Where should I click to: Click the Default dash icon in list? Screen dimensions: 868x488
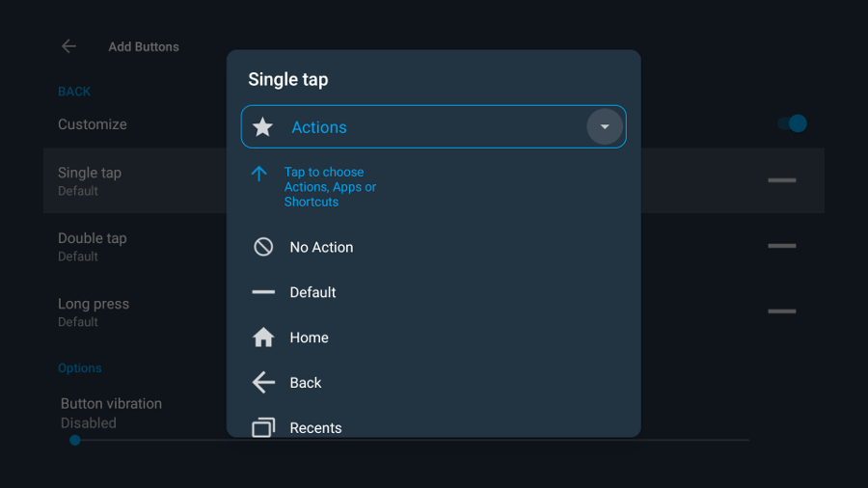tap(263, 292)
